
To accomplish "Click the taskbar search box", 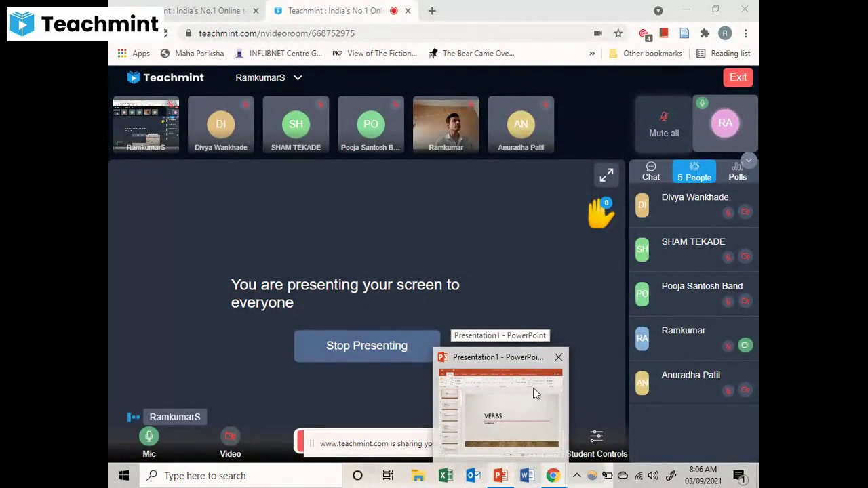I will click(241, 476).
